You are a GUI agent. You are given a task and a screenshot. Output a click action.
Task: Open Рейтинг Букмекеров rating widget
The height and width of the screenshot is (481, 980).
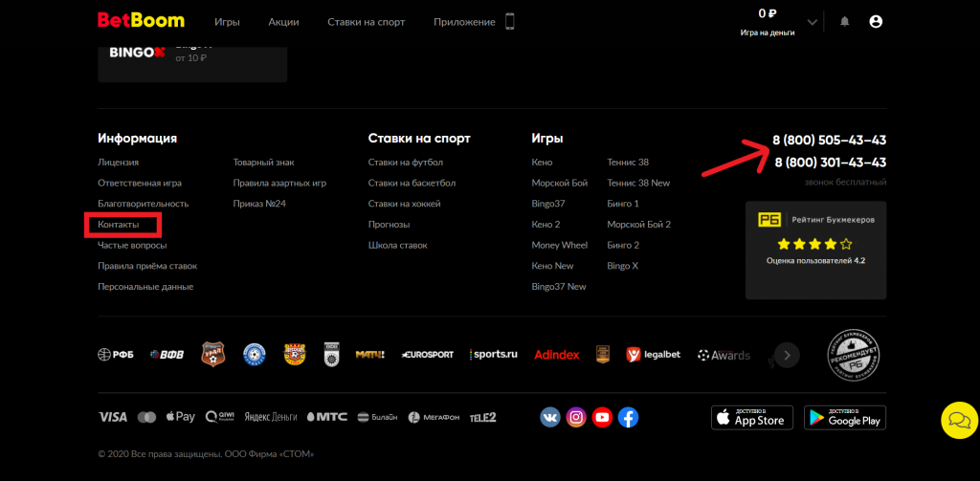tap(815, 251)
